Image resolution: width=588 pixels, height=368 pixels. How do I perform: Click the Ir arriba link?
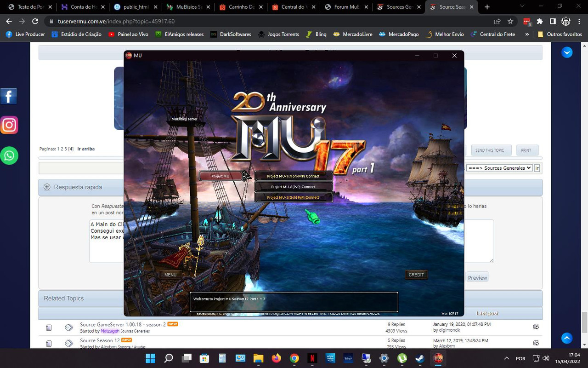pos(86,149)
